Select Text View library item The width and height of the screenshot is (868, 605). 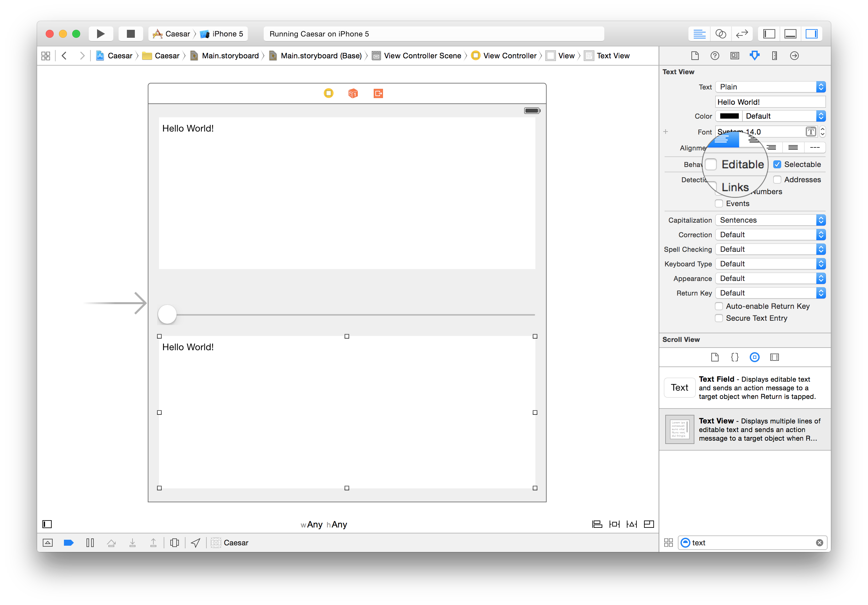[745, 429]
